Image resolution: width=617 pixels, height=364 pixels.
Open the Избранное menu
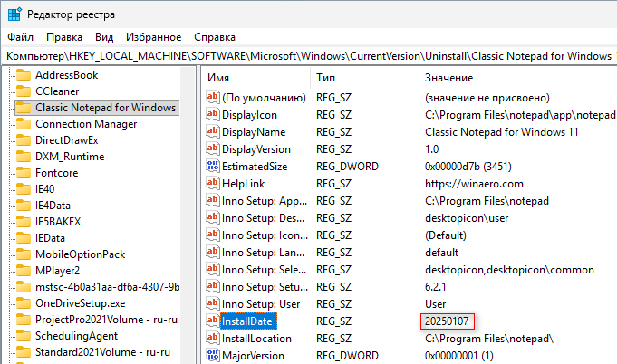pyautogui.click(x=153, y=37)
